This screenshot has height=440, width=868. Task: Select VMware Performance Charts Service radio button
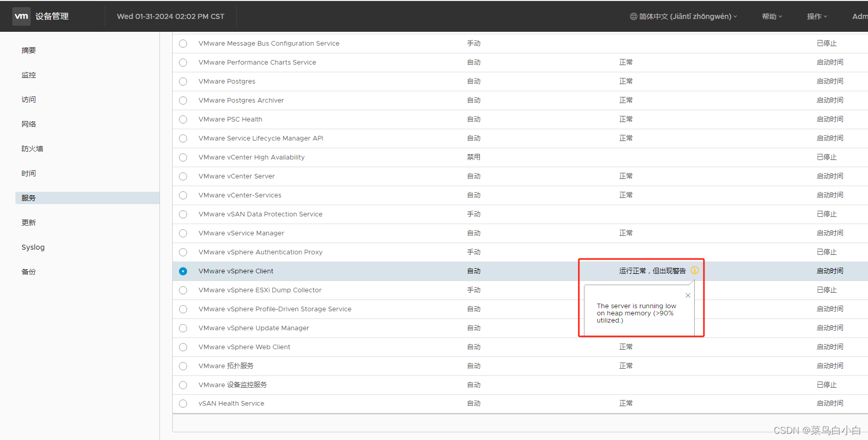(183, 63)
